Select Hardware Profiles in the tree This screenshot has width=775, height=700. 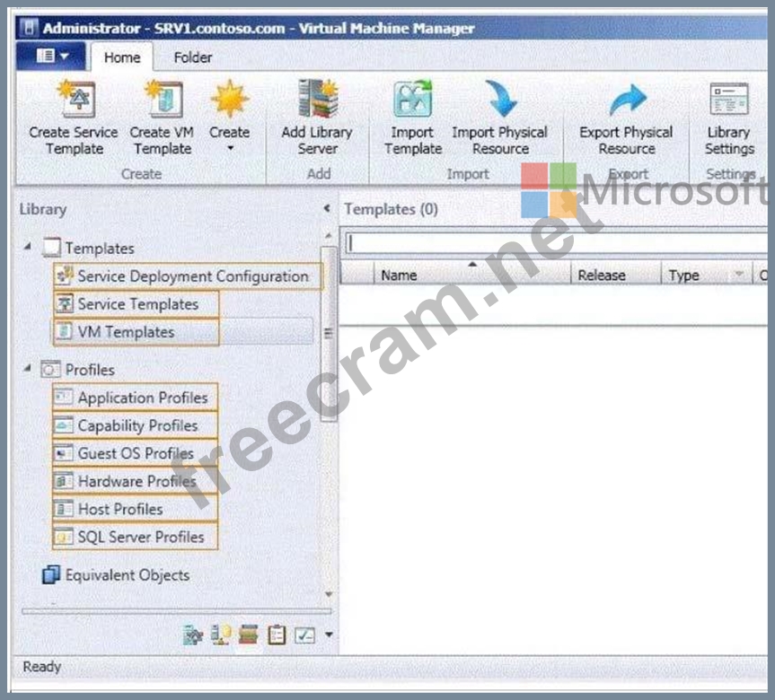135,481
